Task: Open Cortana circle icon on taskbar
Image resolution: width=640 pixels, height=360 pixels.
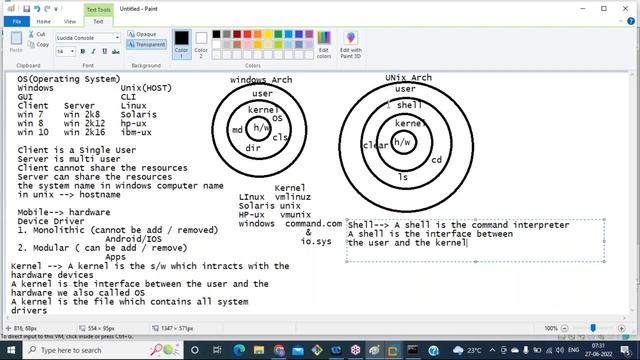Action: click(x=195, y=350)
